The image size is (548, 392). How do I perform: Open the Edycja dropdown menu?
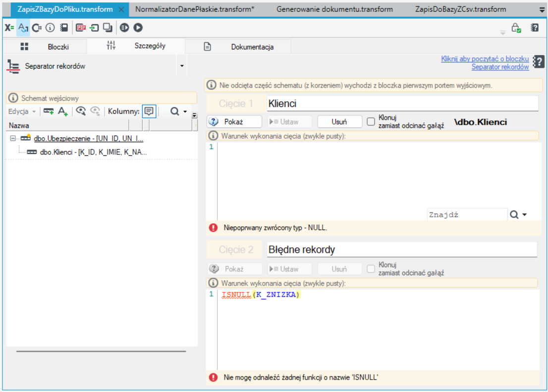coord(22,111)
